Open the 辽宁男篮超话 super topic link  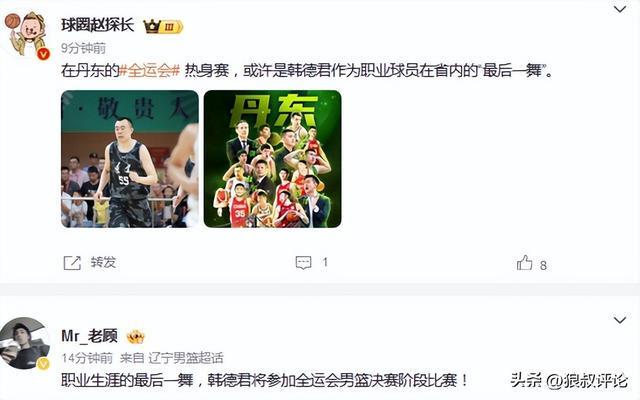pyautogui.click(x=186, y=358)
